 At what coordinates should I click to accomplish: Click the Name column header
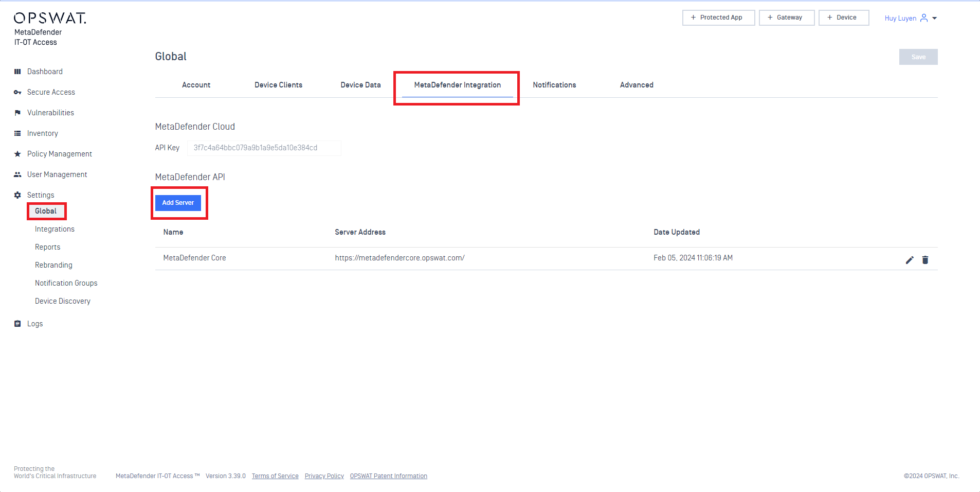(x=173, y=232)
